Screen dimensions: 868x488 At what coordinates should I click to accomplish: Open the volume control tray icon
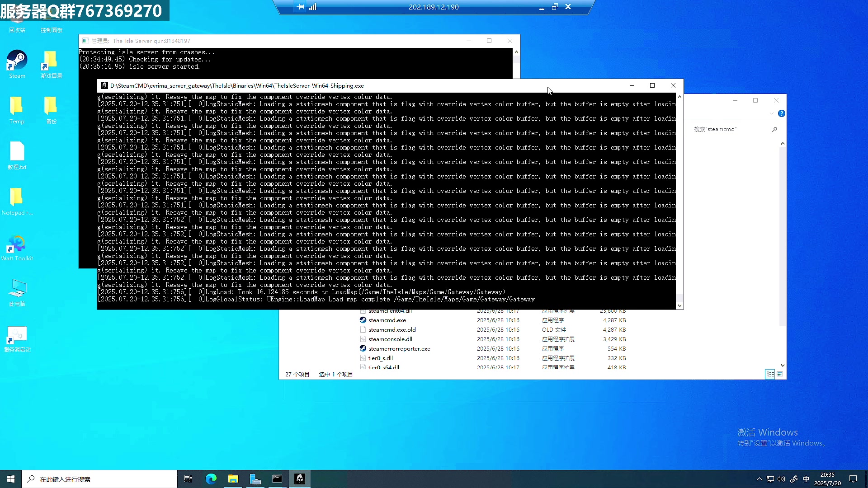(x=782, y=479)
